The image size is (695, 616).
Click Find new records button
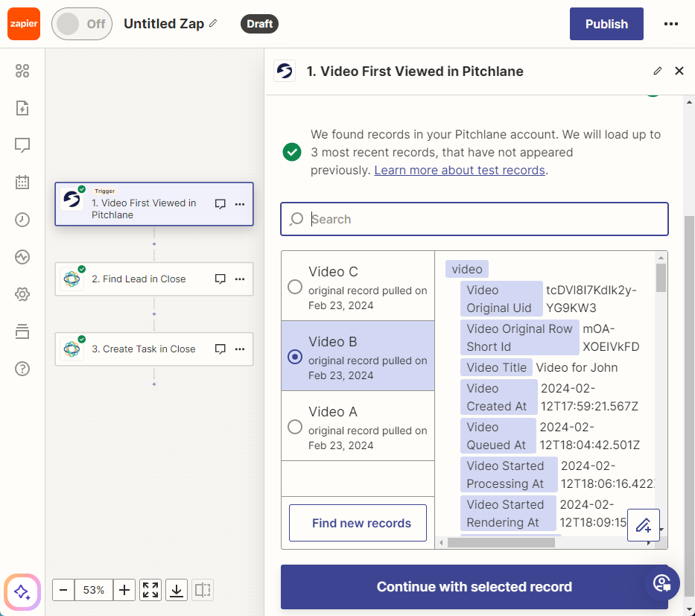358,523
